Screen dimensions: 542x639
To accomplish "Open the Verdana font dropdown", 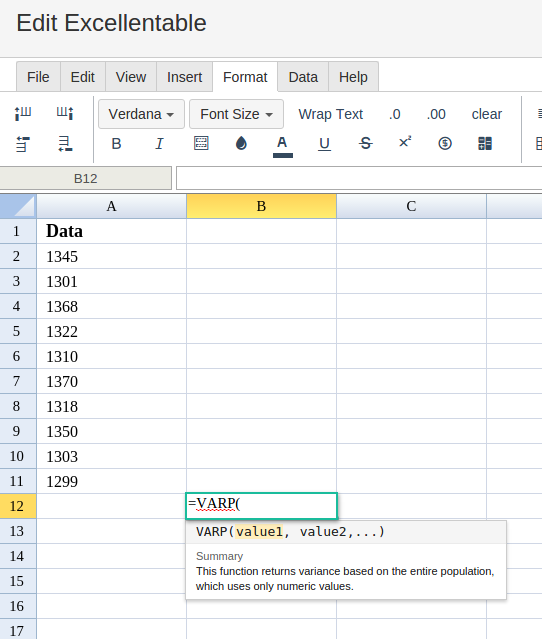I will 141,114.
